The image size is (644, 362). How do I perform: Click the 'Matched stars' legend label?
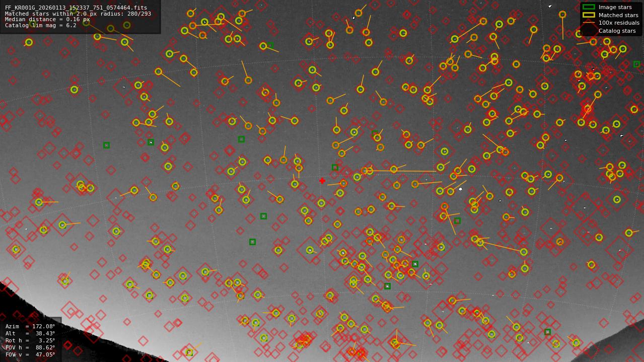pyautogui.click(x=618, y=16)
